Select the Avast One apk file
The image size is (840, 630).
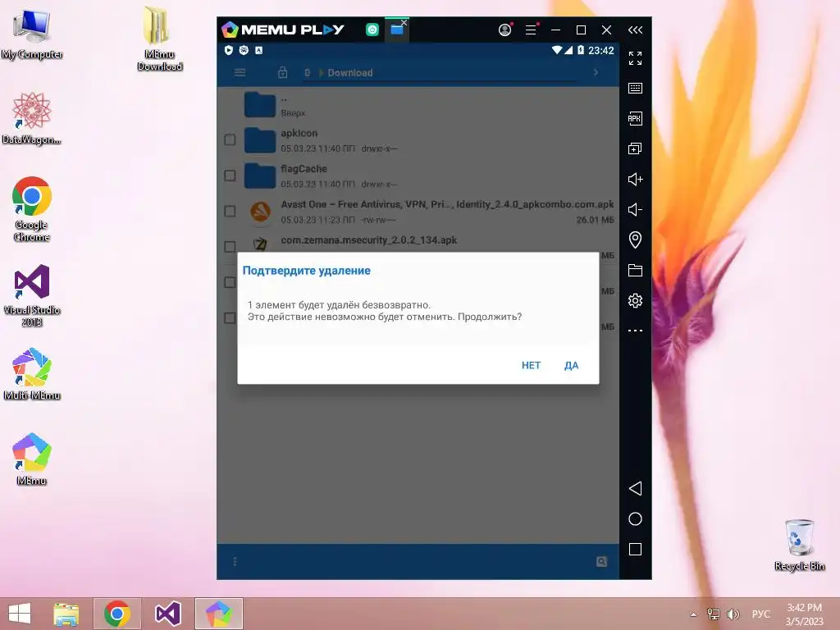[x=418, y=211]
